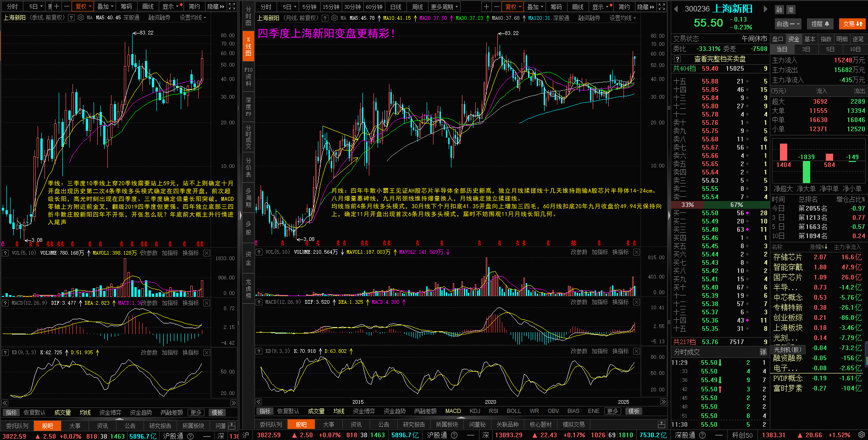The width and height of the screenshot is (868, 440).
Task: Close the right chart KD indicator panel
Action: point(636,351)
